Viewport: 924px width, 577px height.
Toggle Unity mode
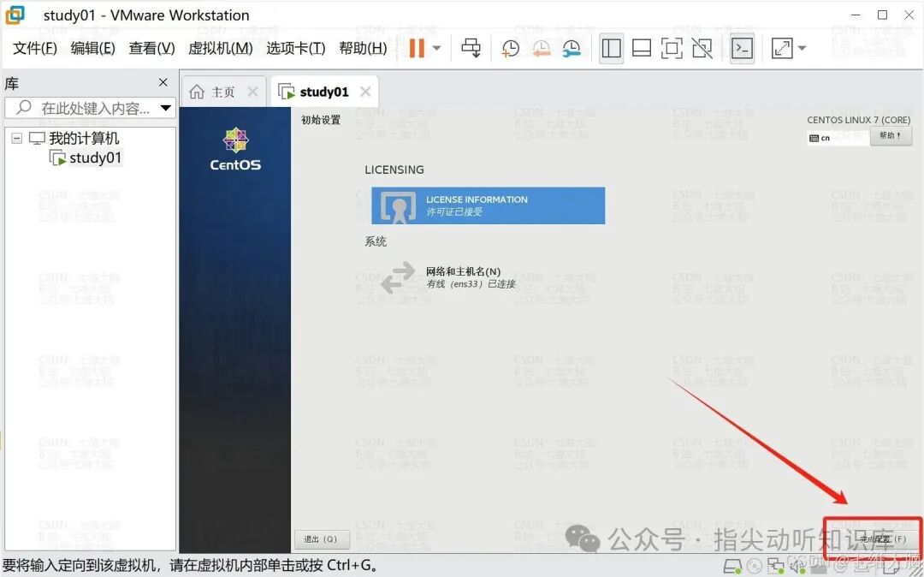click(702, 48)
